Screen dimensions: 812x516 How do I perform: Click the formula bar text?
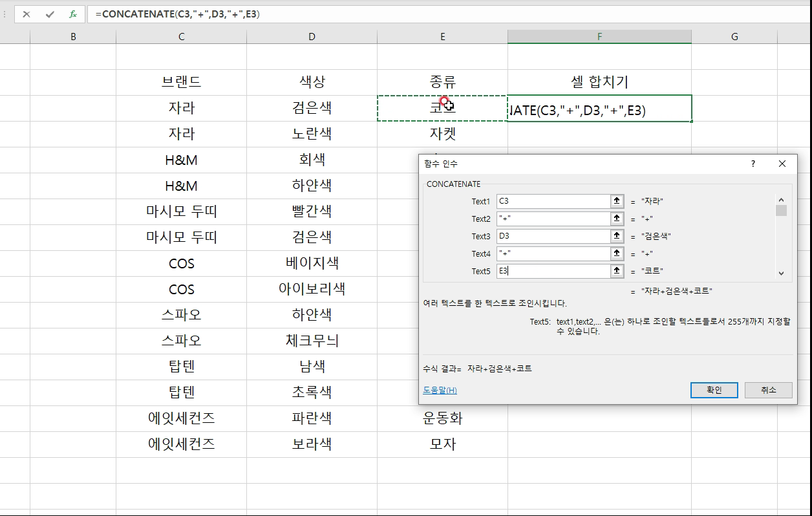tap(177, 14)
